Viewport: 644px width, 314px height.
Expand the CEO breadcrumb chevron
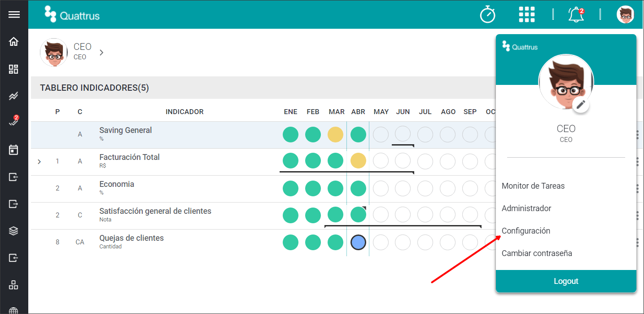[x=101, y=53]
